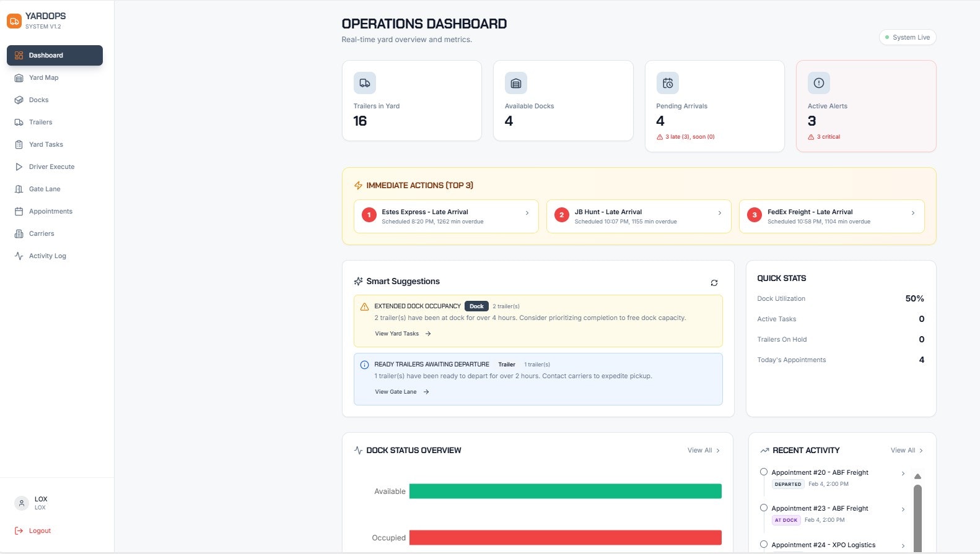
Task: Click the red Occupied dock bar
Action: click(566, 537)
